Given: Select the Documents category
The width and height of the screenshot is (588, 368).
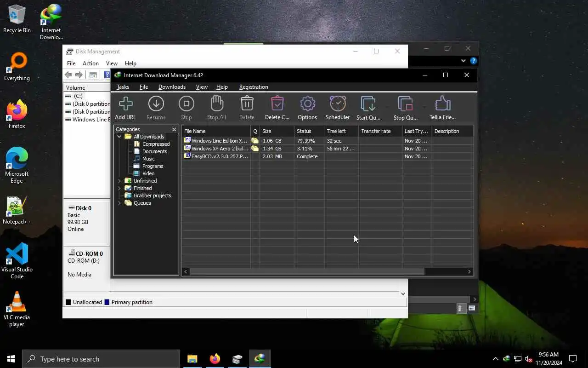Looking at the screenshot, I should (154, 151).
